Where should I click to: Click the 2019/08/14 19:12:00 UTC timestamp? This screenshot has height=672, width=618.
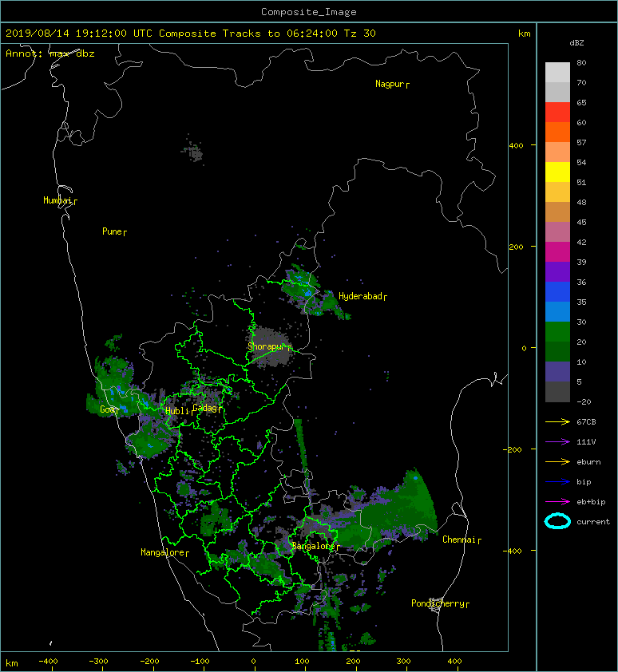click(79, 34)
